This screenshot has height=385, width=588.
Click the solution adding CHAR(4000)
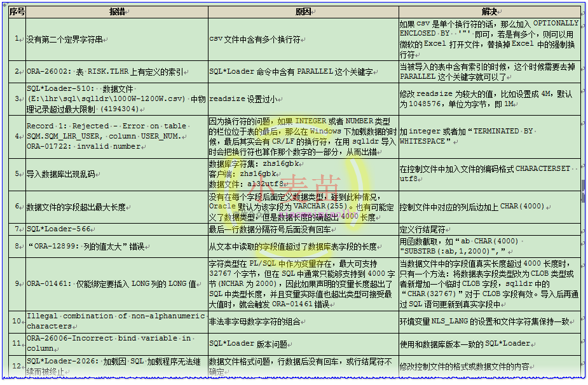(x=489, y=207)
